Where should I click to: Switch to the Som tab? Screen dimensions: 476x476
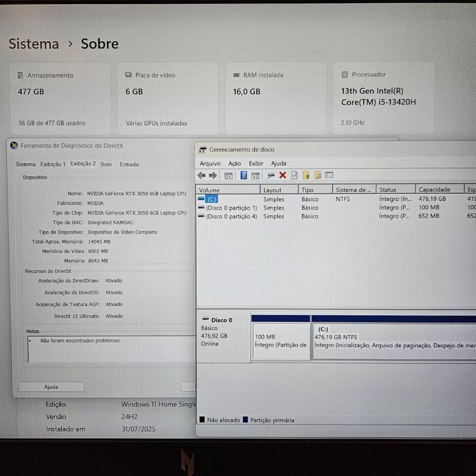[x=106, y=164]
